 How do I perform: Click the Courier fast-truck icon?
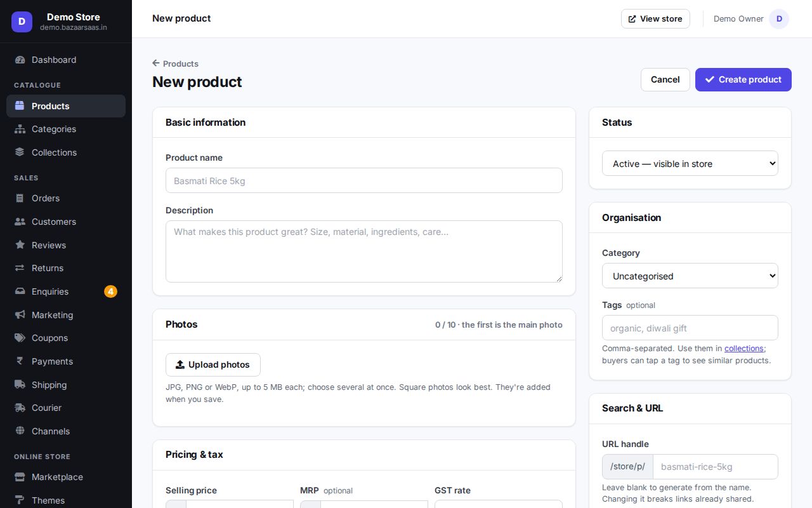click(x=20, y=408)
